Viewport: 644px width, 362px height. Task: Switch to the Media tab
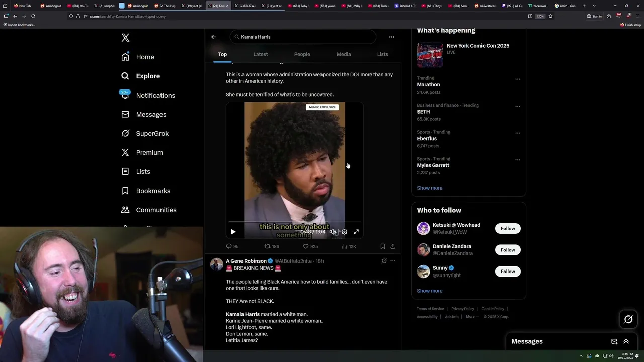pos(344,54)
